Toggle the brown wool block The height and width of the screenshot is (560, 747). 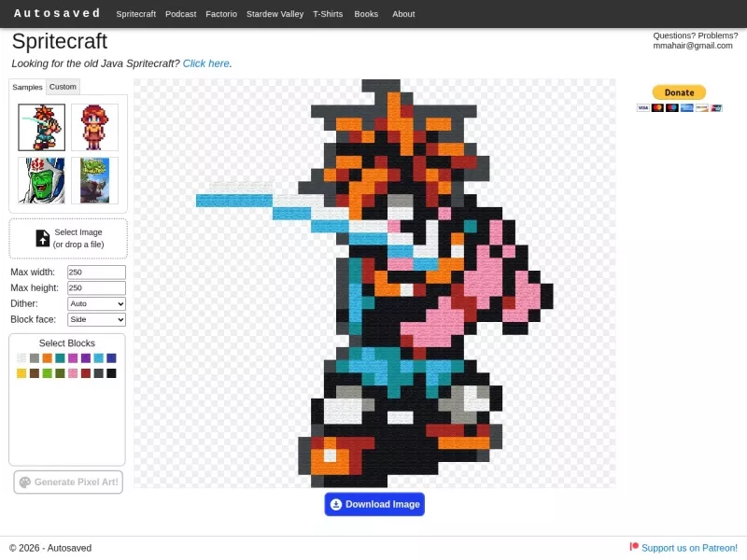point(35,373)
